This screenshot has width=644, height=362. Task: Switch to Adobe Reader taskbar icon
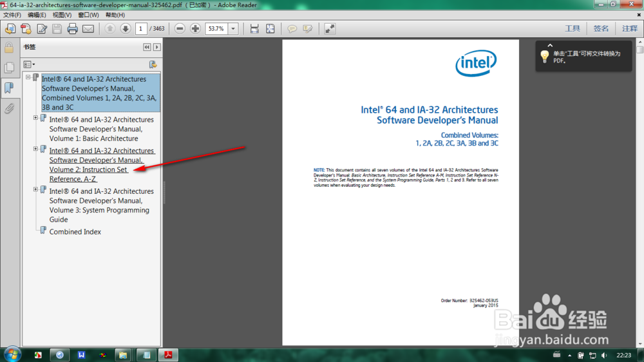[x=168, y=355]
